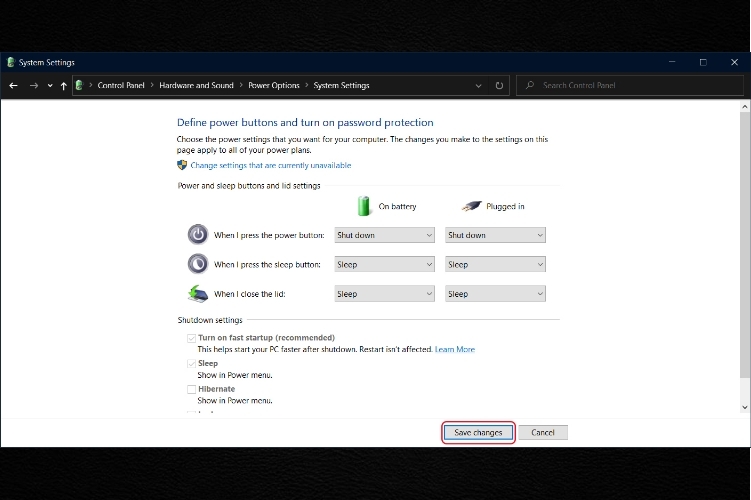Image resolution: width=751 pixels, height=500 pixels.
Task: Refresh the address bar location
Action: [x=499, y=86]
